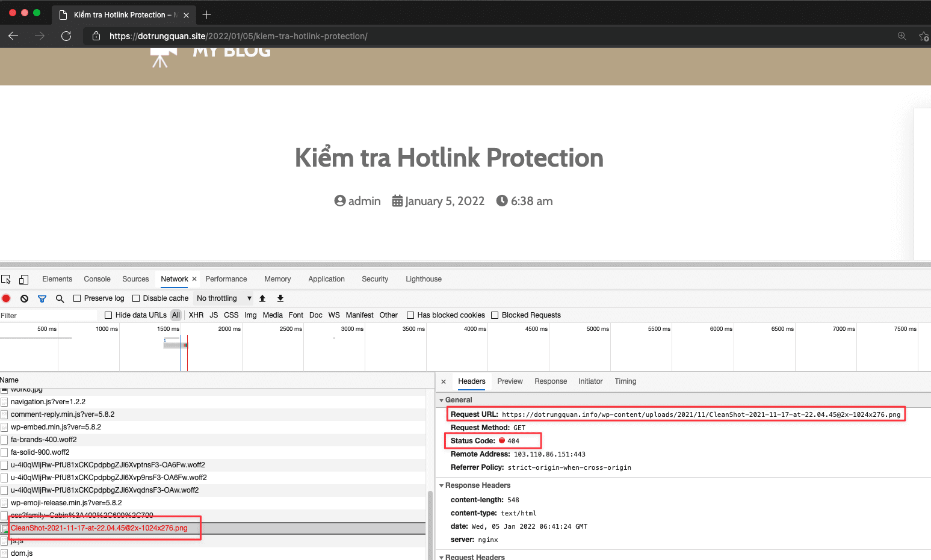This screenshot has height=560, width=931.
Task: Collapse the General headers section
Action: tap(442, 400)
